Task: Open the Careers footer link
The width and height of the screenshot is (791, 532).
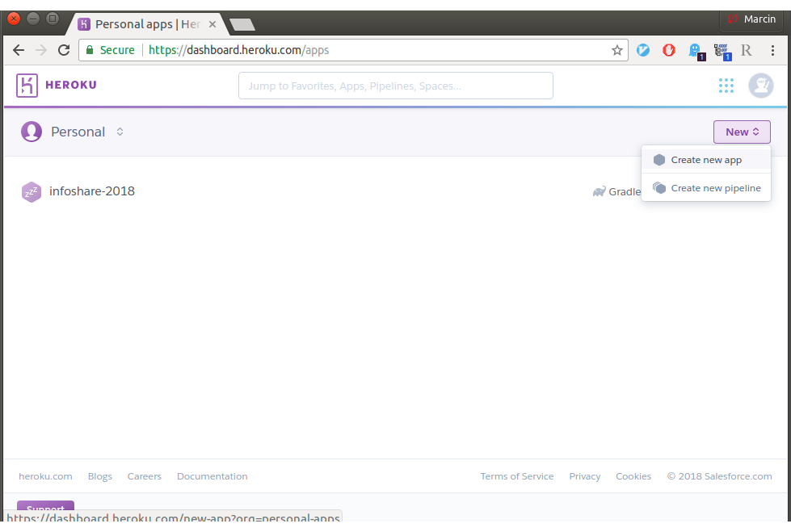Action: click(145, 476)
